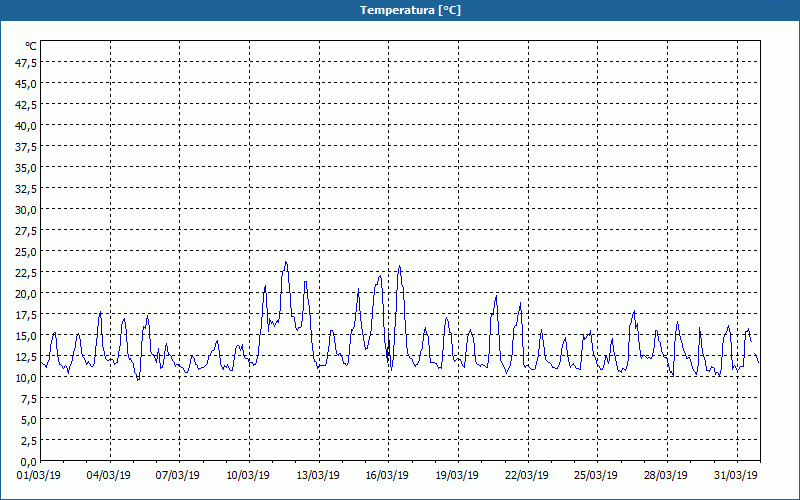Click the 19/03/19 date label
The width and height of the screenshot is (800, 500).
[x=457, y=476]
